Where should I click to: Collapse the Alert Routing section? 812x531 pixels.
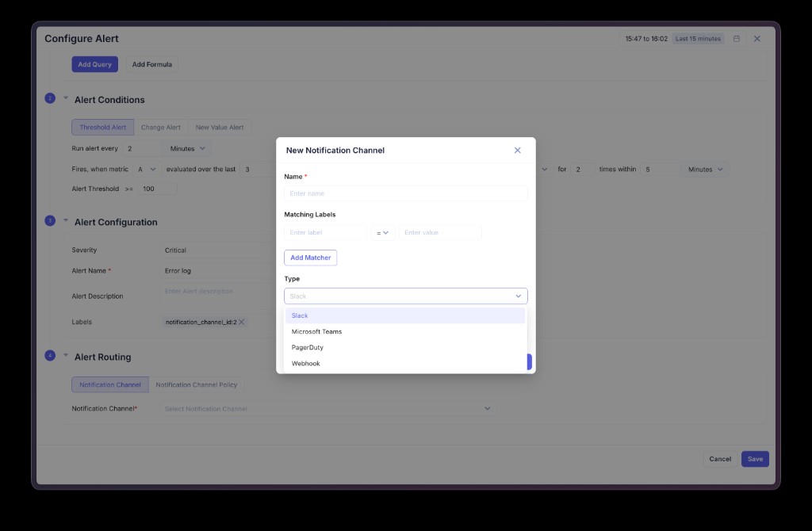pos(65,357)
